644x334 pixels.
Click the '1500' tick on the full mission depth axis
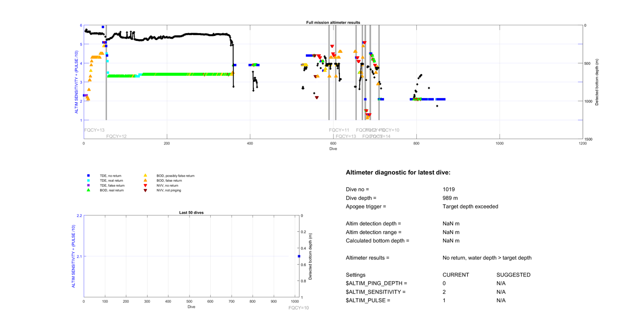click(588, 139)
